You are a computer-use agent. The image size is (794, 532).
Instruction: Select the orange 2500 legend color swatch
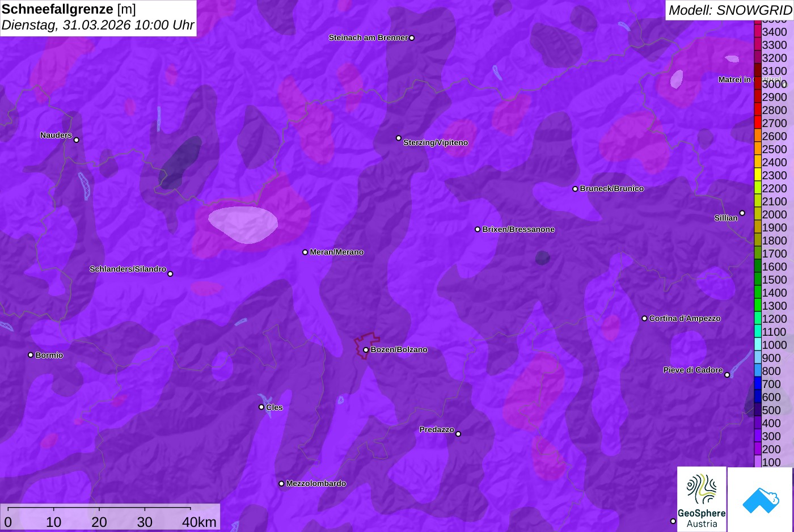tap(757, 149)
